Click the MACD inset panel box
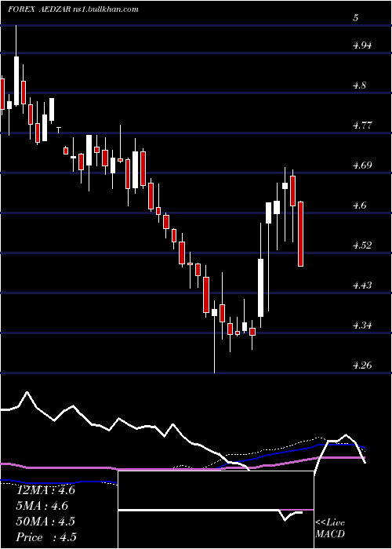Image resolution: width=392 pixels, height=549 pixels. pos(216,510)
